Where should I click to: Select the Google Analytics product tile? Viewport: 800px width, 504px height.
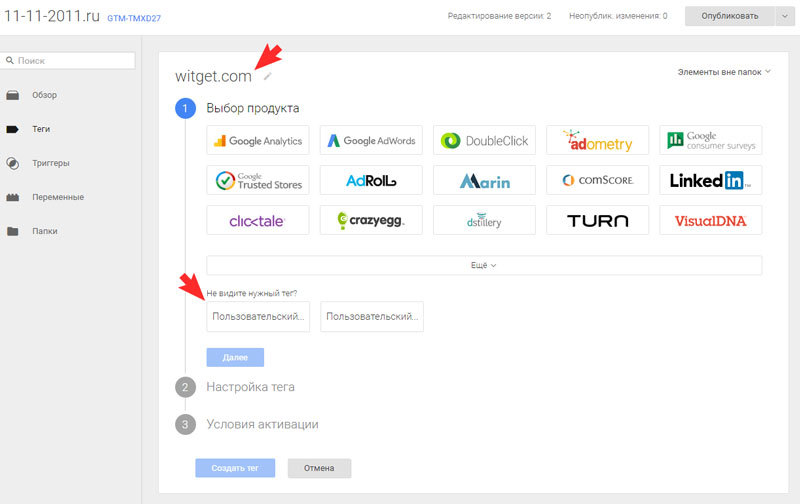(x=258, y=140)
